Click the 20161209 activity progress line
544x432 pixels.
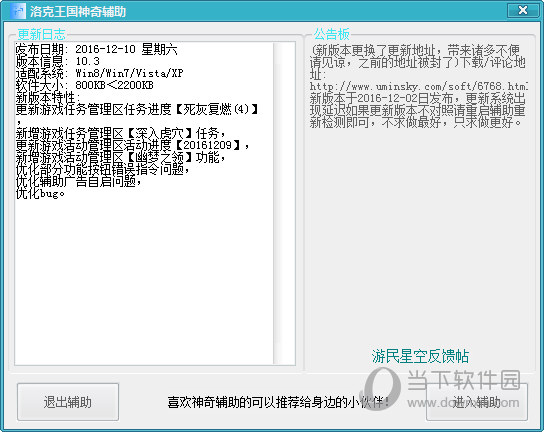coord(133,145)
